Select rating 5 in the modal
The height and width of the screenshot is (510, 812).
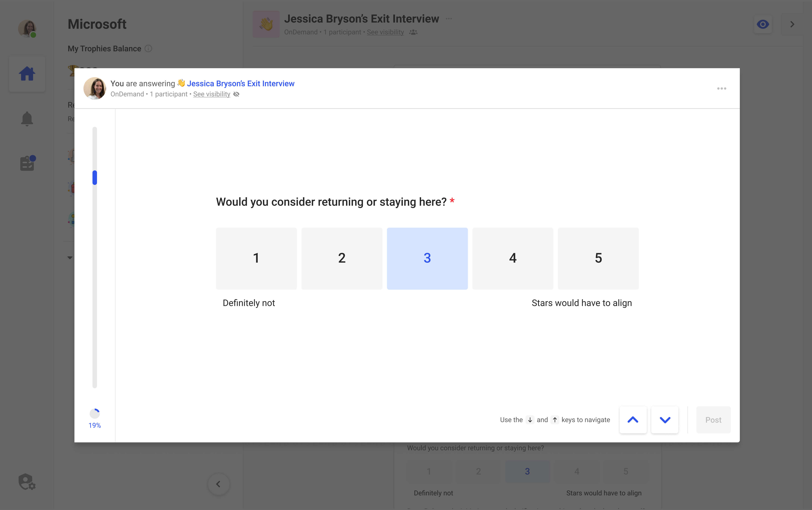598,258
